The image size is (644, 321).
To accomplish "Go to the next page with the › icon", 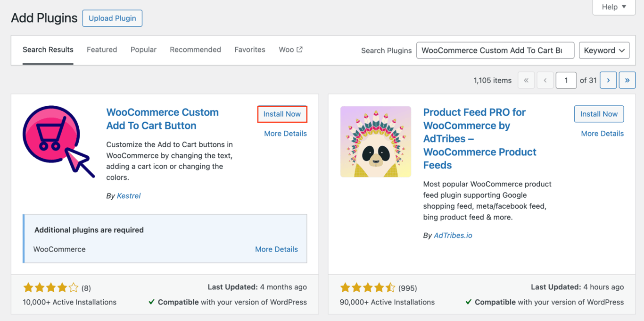I will pyautogui.click(x=608, y=80).
